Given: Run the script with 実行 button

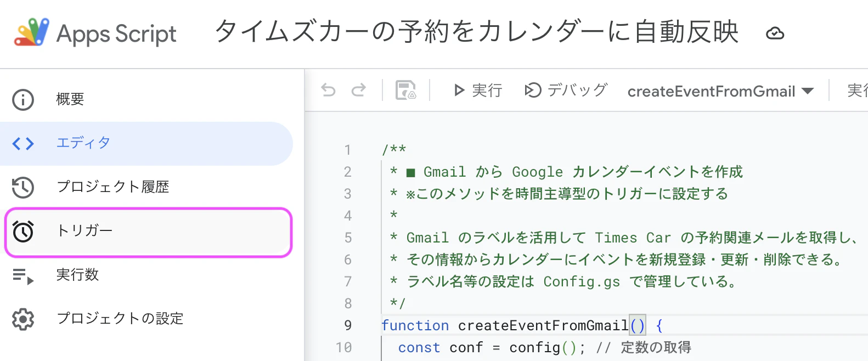Looking at the screenshot, I should (477, 90).
